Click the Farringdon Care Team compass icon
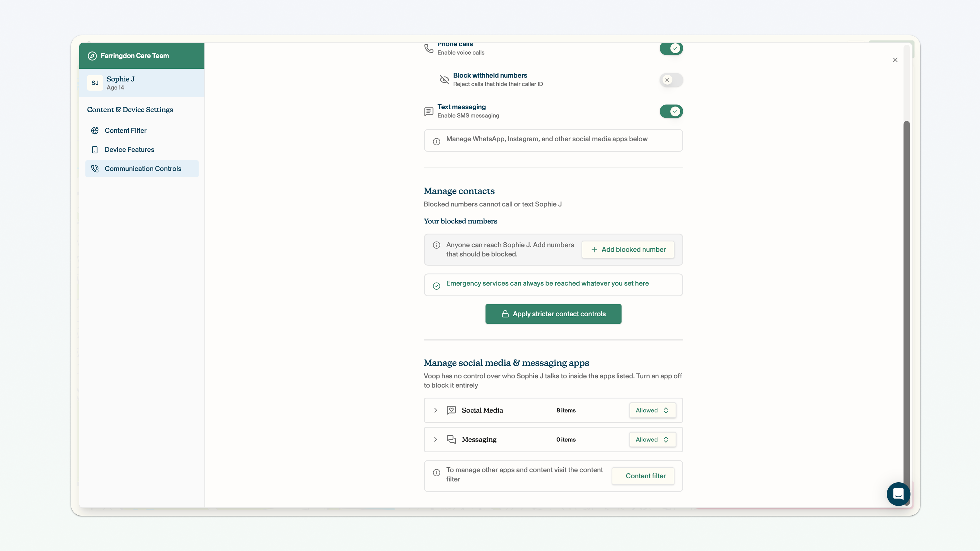This screenshot has width=980, height=551. click(x=92, y=56)
